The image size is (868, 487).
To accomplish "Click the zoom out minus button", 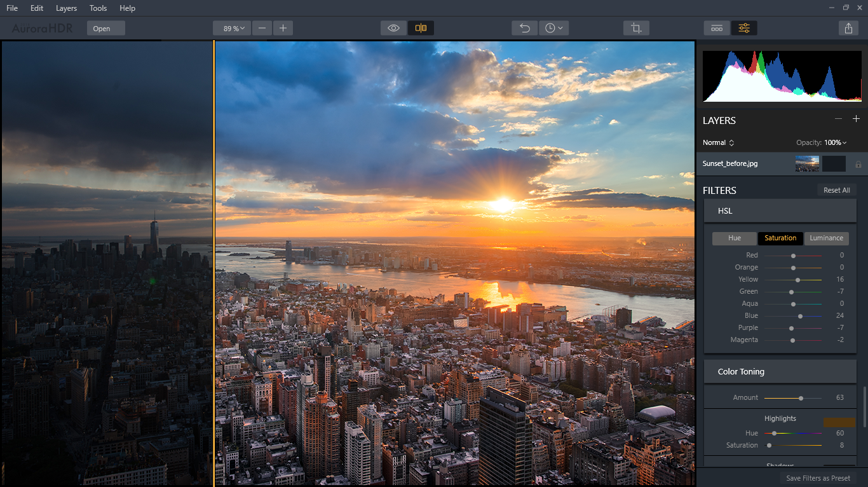I will 262,28.
